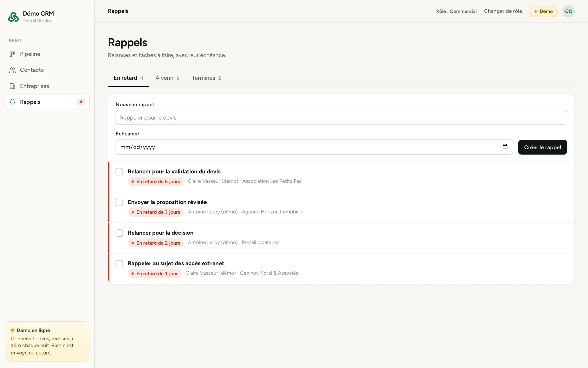Screen dimensions: 588x368
Task: Click 'Antoine Leroy (démo)' in the décision row
Action: [x=213, y=243]
